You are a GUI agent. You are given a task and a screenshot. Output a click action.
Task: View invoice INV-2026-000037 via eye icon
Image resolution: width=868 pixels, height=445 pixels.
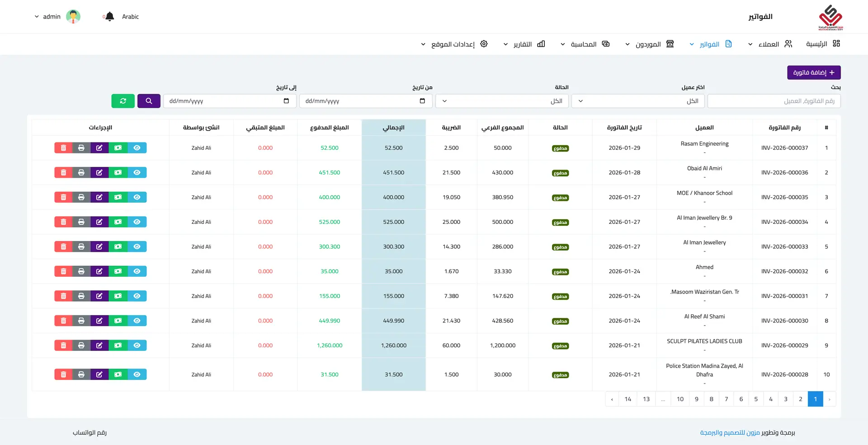[x=137, y=148]
